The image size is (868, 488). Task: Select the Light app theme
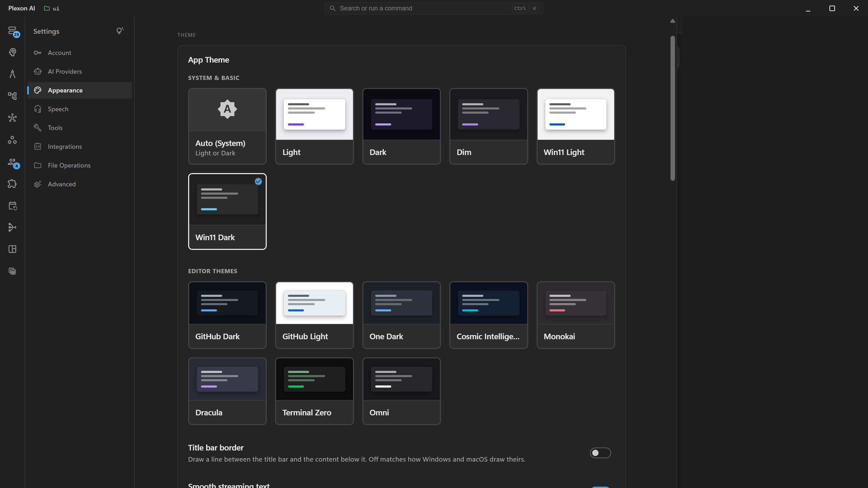coord(314,126)
